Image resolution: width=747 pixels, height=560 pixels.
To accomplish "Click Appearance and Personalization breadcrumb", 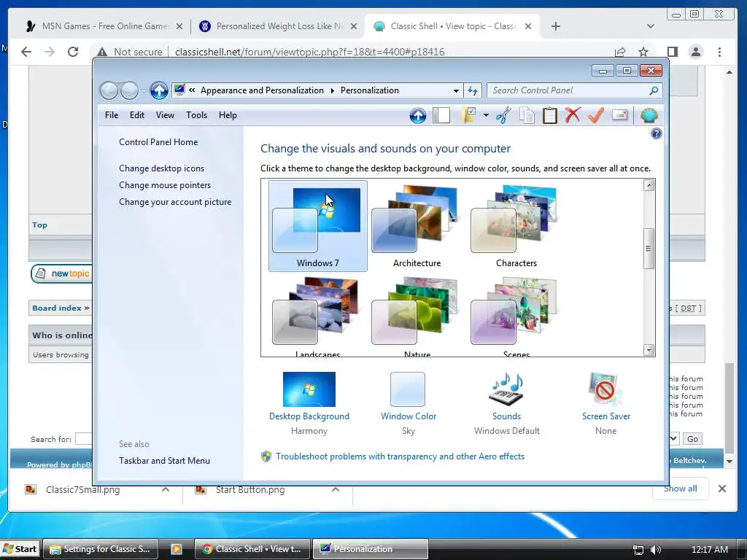I will click(x=262, y=90).
